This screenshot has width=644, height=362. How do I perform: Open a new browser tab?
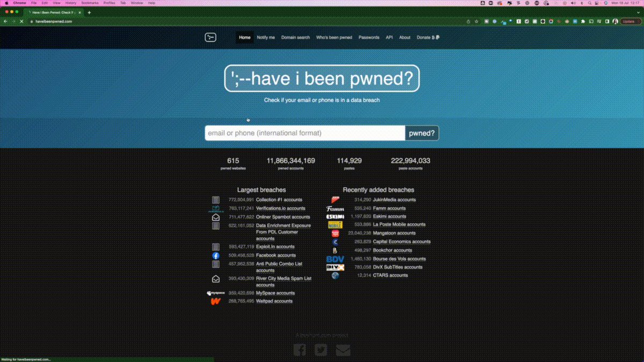click(x=89, y=12)
